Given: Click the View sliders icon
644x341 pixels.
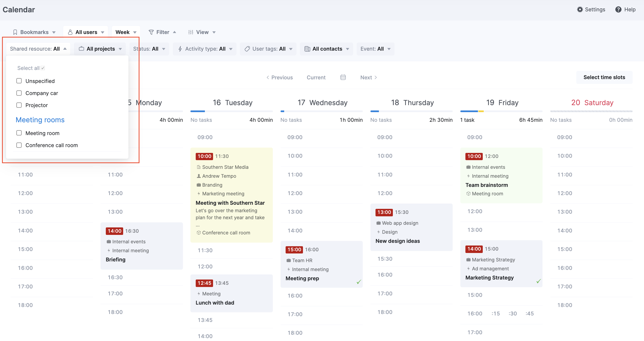Looking at the screenshot, I should coord(191,32).
